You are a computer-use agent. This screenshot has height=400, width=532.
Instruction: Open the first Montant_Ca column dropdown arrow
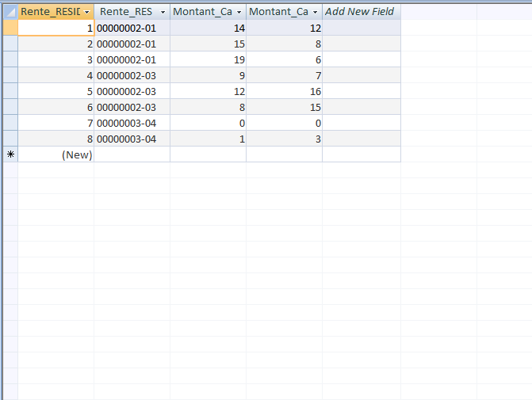(239, 12)
